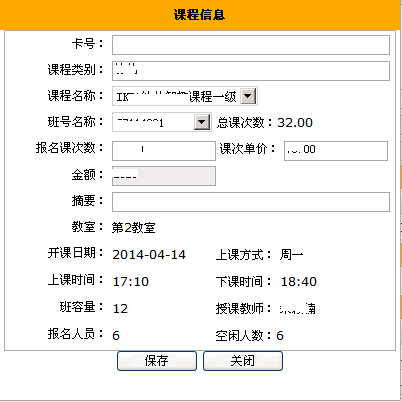Focus the 课程类别 text box
Image resolution: width=402 pixels, height=402 pixels.
[x=251, y=71]
